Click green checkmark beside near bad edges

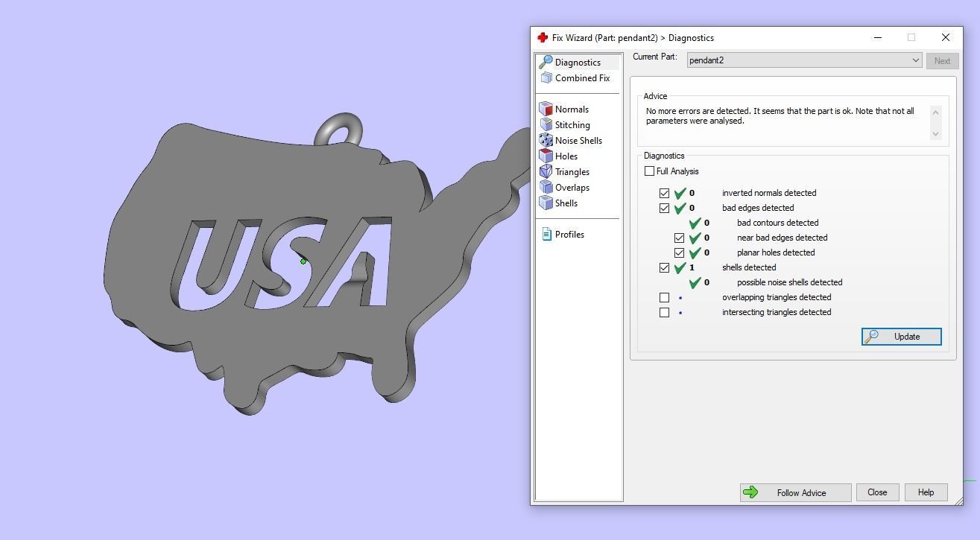point(695,238)
